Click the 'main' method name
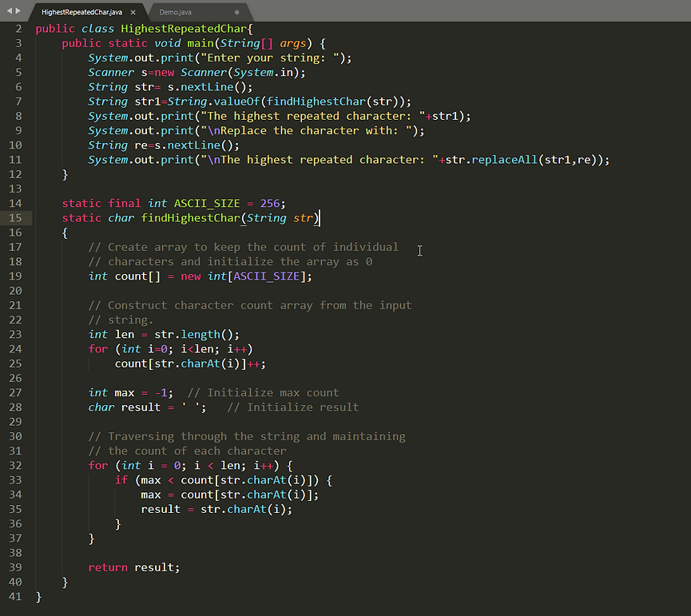 201,43
